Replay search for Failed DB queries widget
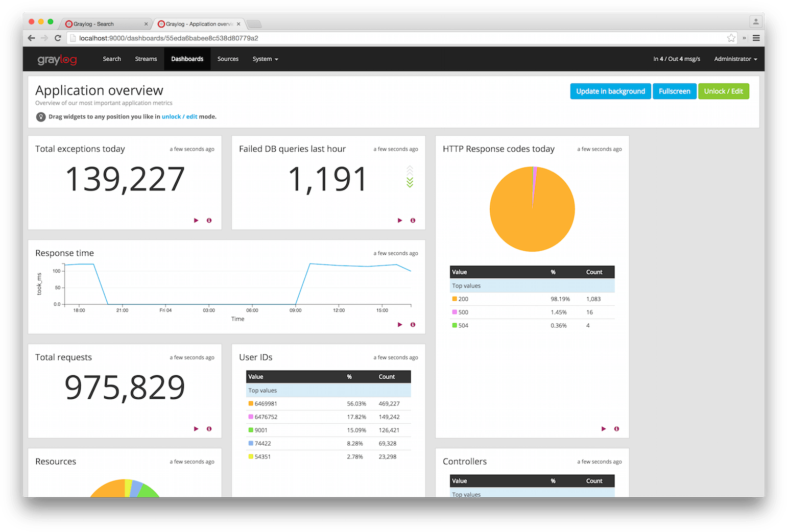Screen dimensions: 787x532 pyautogui.click(x=400, y=221)
